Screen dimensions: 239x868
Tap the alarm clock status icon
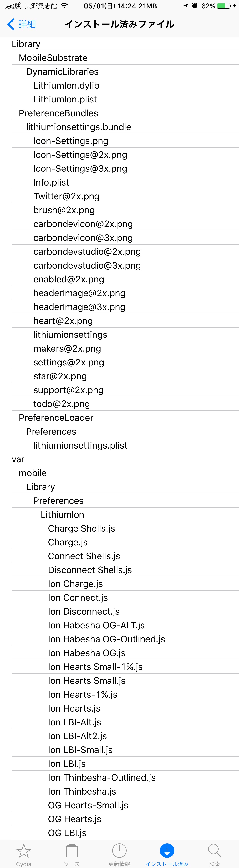(x=195, y=6)
